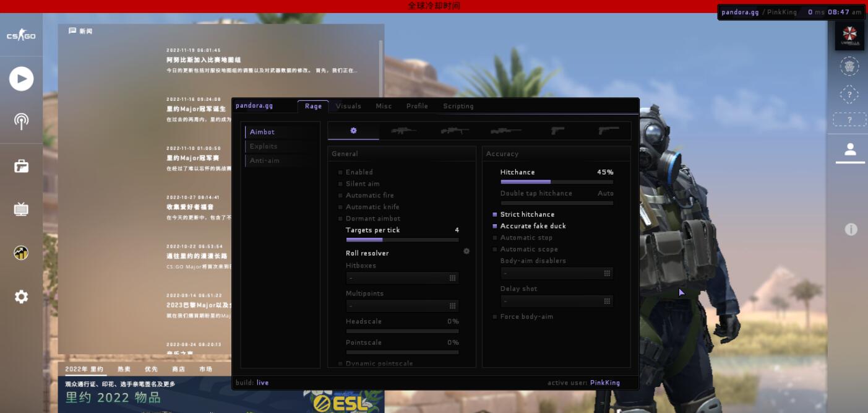This screenshot has width=868, height=413.
Task: Toggle the Strict hitchance checkbox
Action: (x=495, y=215)
